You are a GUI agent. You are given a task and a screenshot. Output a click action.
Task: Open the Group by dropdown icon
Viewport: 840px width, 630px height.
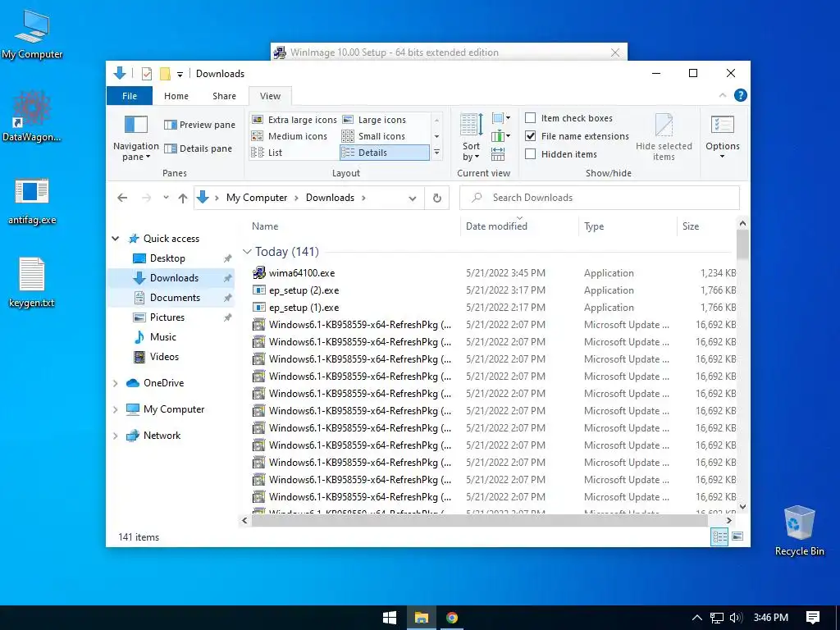[x=501, y=118]
